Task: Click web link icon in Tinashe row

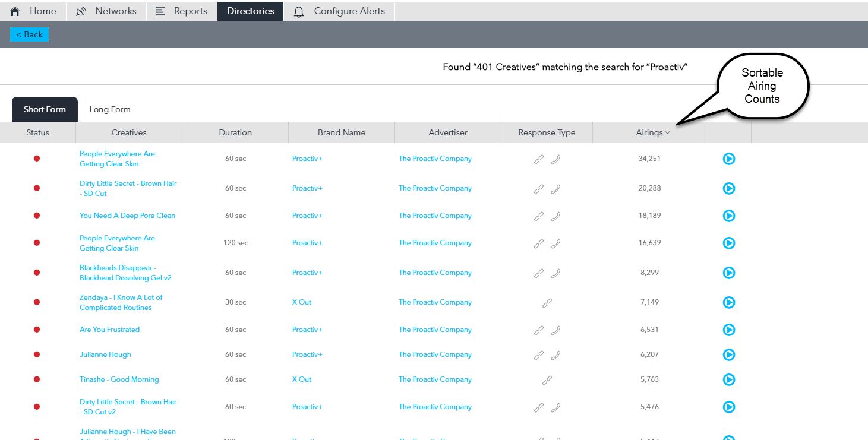Action: tap(547, 380)
